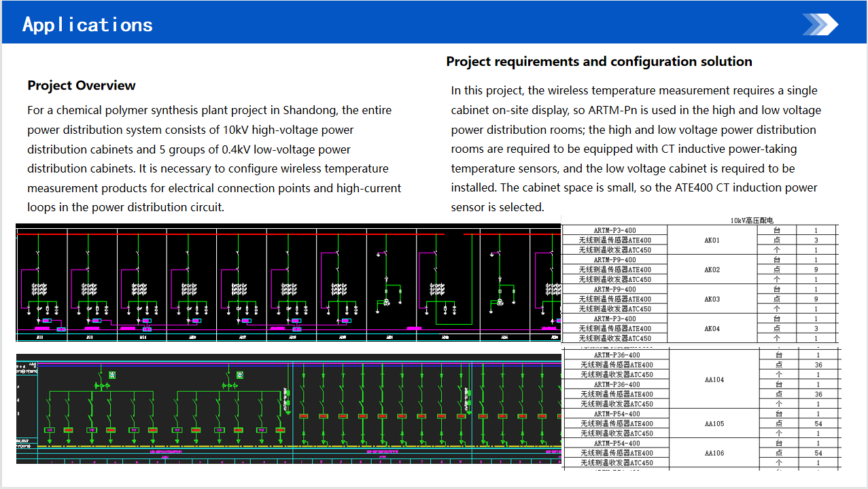Click the "Applications" slide title
Image resolution: width=868 pixels, height=489 pixels.
tap(88, 25)
